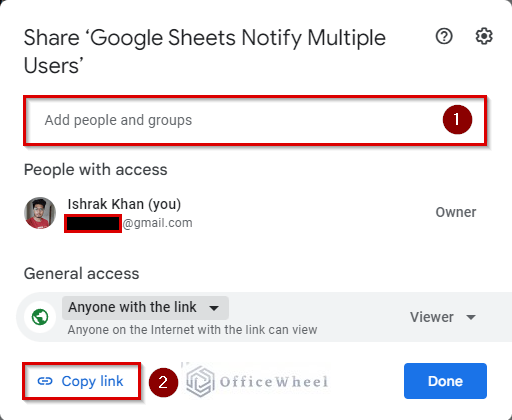Click the Owner role label
512x420 pixels.
click(x=456, y=212)
